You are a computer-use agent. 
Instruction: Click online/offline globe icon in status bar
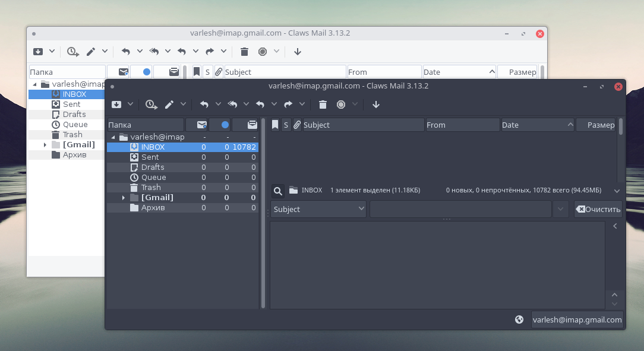(x=519, y=320)
